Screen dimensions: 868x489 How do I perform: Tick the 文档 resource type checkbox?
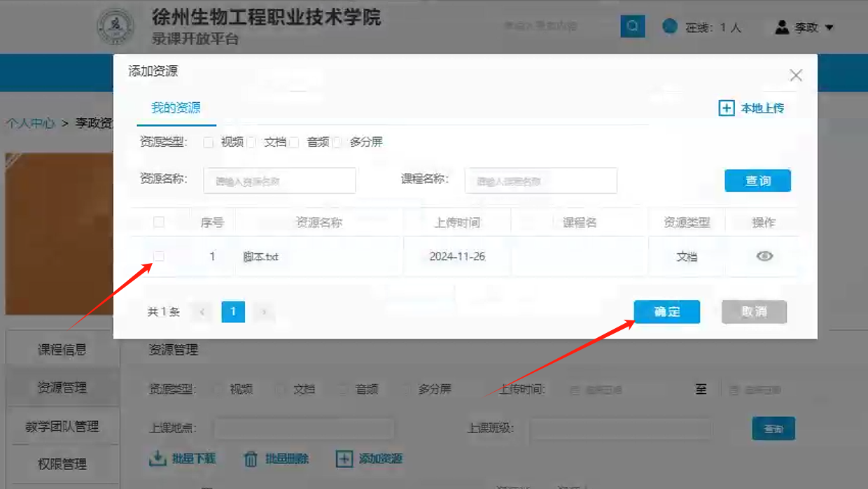click(251, 143)
